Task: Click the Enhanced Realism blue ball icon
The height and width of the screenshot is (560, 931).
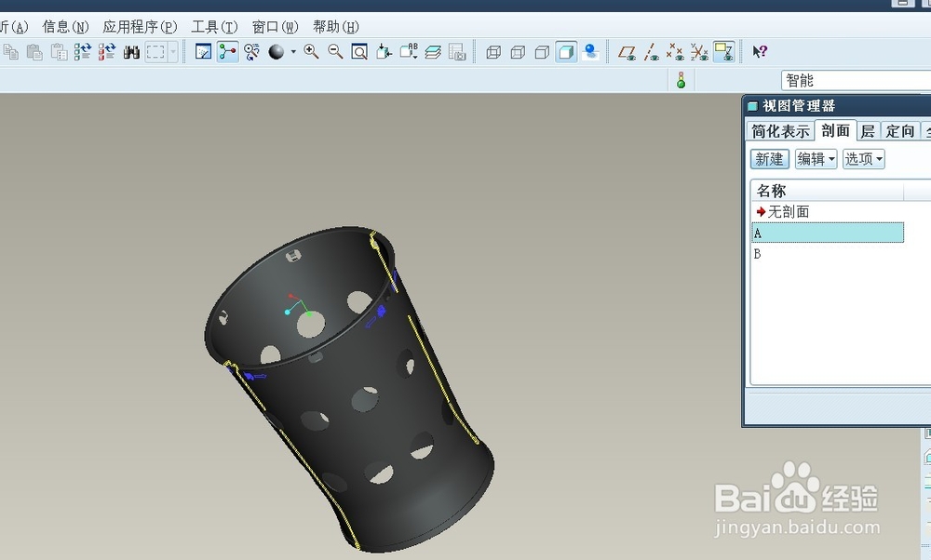Action: pyautogui.click(x=590, y=52)
